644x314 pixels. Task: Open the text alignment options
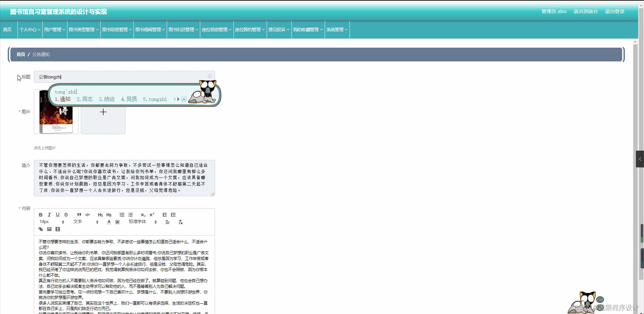pos(168,222)
